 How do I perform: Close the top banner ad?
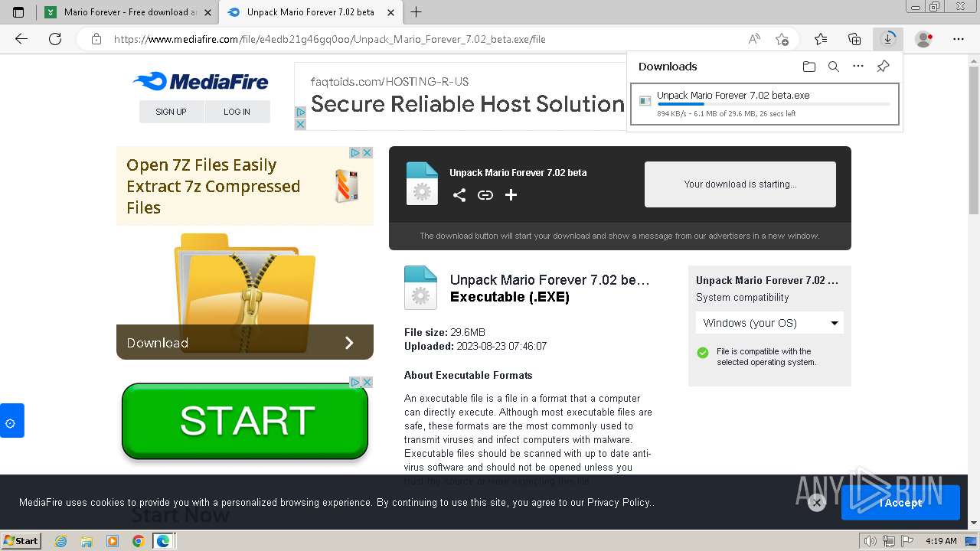[300, 124]
